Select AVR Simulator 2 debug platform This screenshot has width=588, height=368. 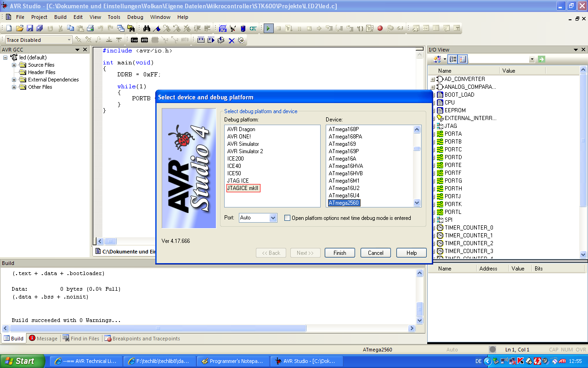tap(245, 151)
